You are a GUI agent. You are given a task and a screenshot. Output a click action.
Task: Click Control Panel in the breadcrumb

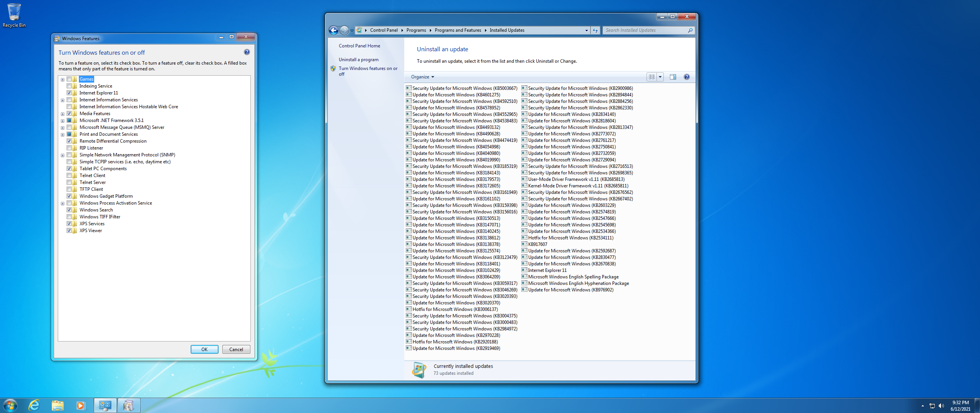pyautogui.click(x=384, y=30)
